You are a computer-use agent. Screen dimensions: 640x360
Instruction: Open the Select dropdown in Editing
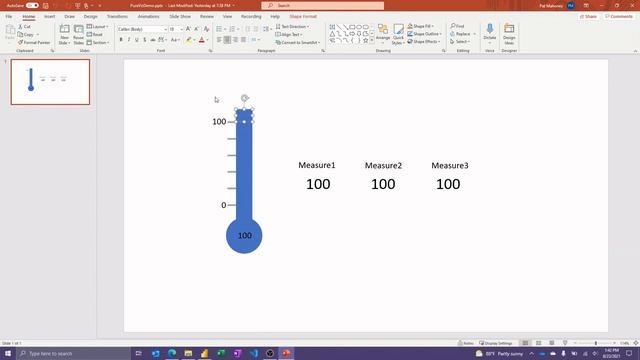460,42
